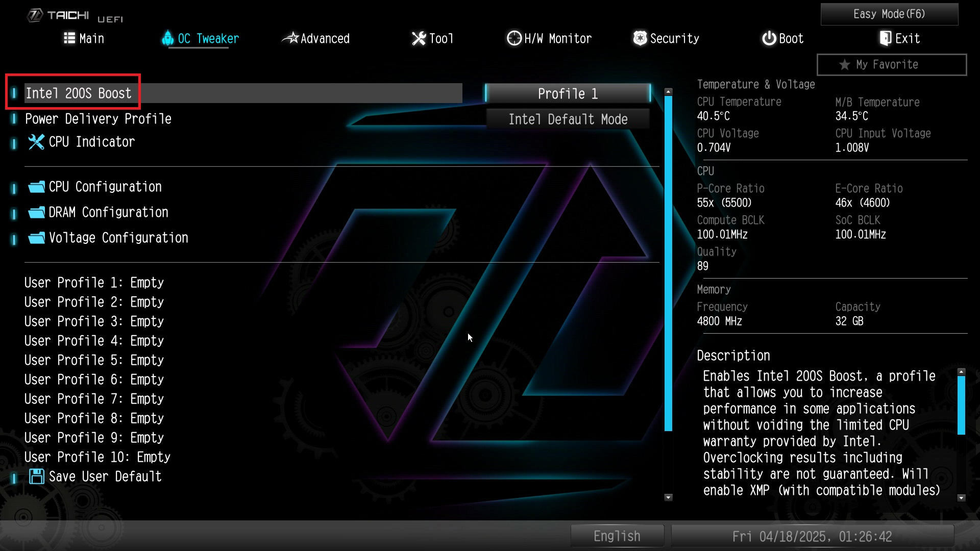Expand the Power Delivery Profile setting
Viewport: 980px width, 551px height.
coord(98,118)
